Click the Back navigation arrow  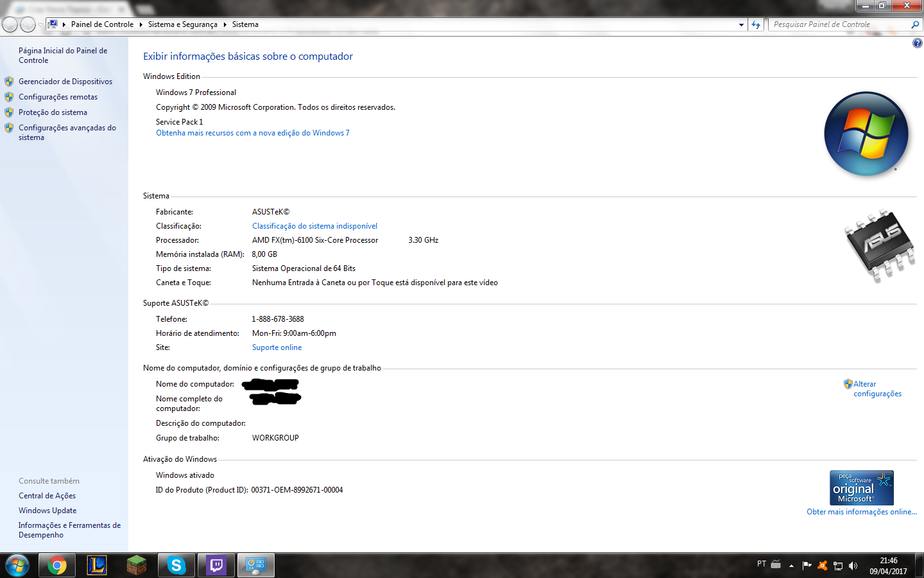click(10, 24)
